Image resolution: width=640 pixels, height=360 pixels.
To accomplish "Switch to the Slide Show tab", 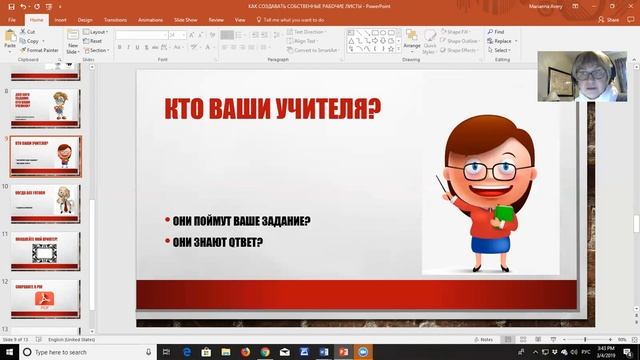I will point(186,20).
